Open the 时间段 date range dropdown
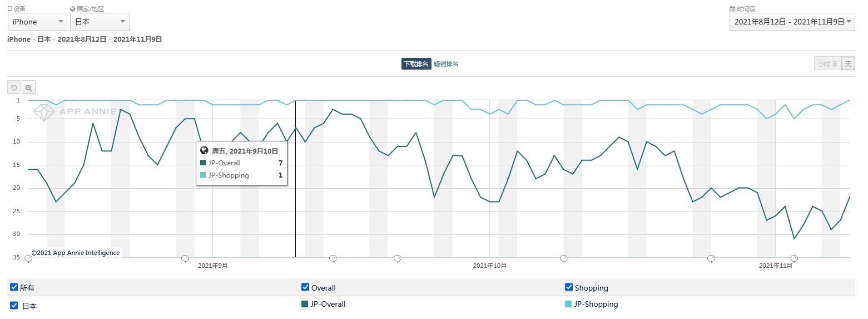The image size is (868, 319). [x=792, y=22]
